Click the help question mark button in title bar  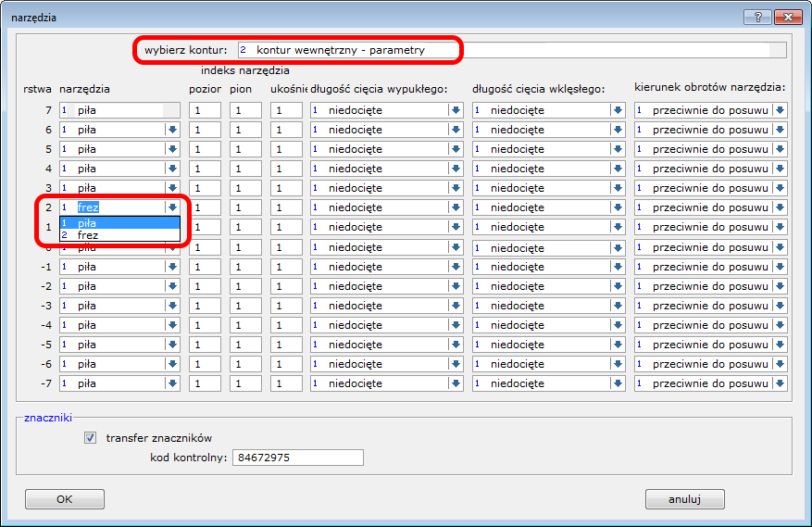coord(758,17)
